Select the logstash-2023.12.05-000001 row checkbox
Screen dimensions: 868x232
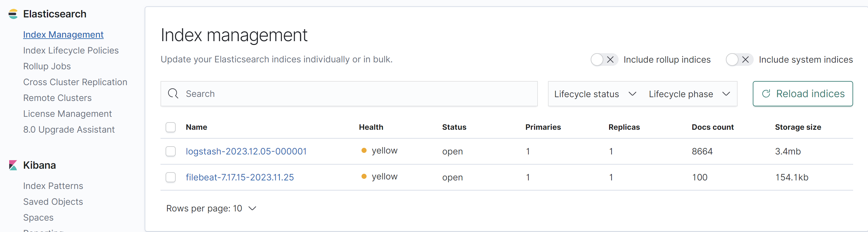point(171,151)
